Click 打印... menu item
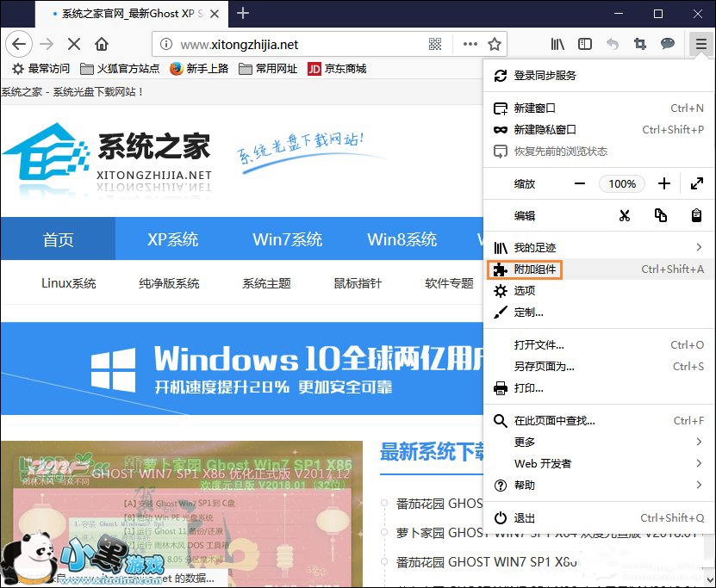The height and width of the screenshot is (588, 716). click(x=599, y=387)
